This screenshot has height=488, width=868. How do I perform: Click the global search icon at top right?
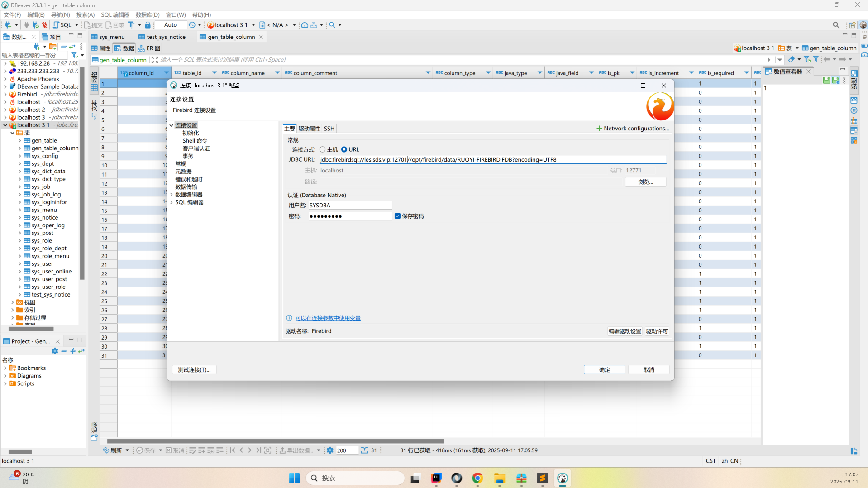(x=836, y=25)
